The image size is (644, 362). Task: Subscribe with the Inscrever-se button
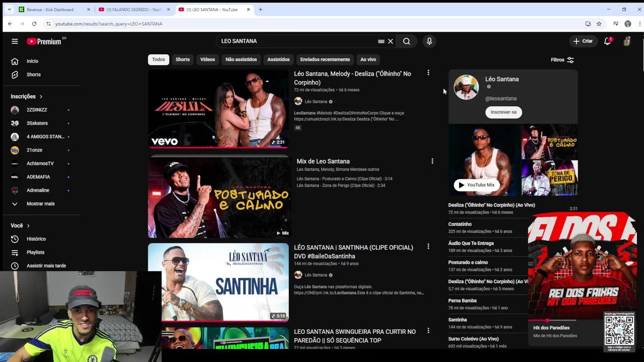504,112
